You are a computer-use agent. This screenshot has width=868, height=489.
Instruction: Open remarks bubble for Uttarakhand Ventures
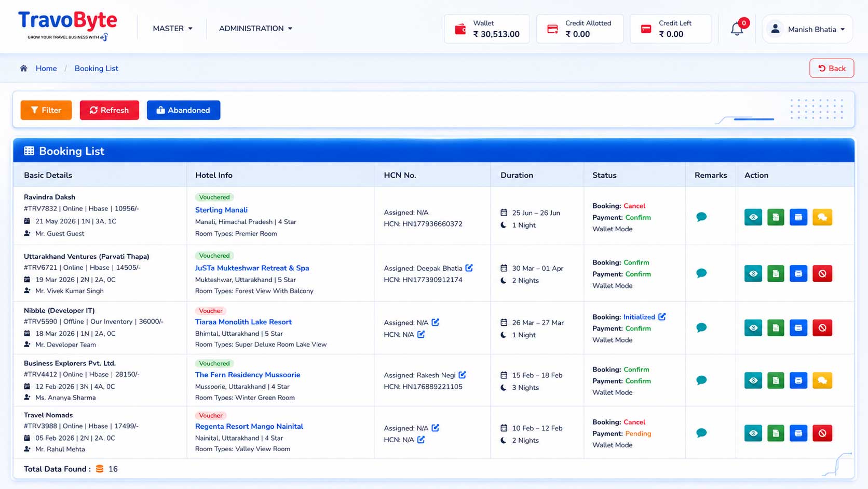click(x=701, y=273)
